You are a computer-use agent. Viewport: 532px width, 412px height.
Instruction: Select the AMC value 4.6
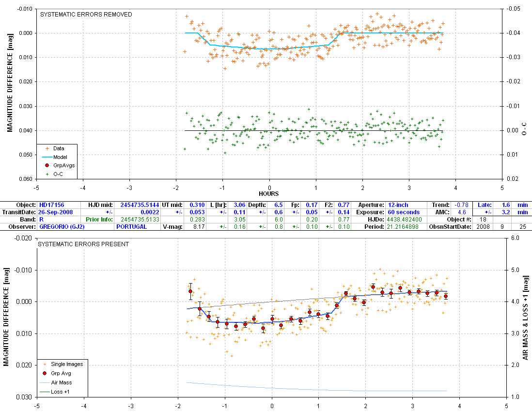pos(462,212)
